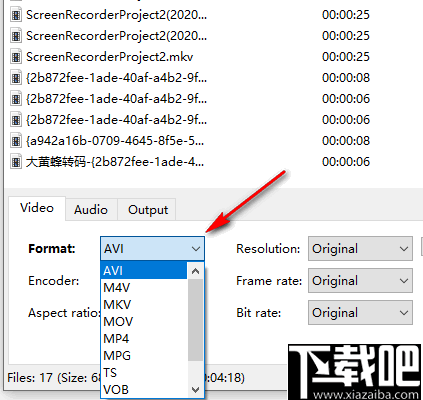This screenshot has width=423, height=400.
Task: Select the {2b872fee file name with duration 00:00:08
Action: tap(116, 78)
